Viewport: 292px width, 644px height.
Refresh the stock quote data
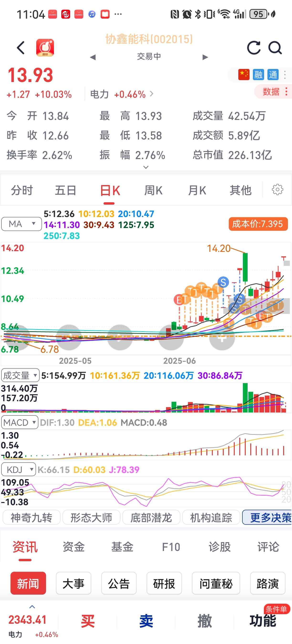(x=254, y=47)
